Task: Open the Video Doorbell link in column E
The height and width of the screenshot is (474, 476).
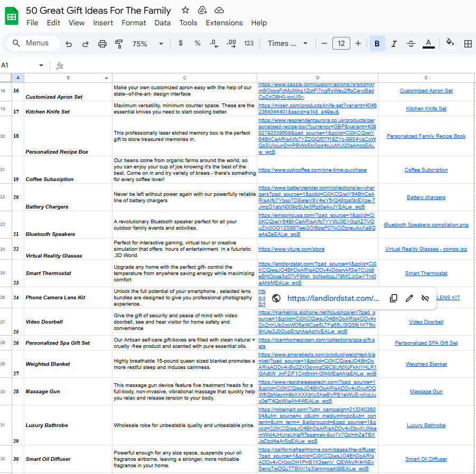Action: click(x=426, y=322)
